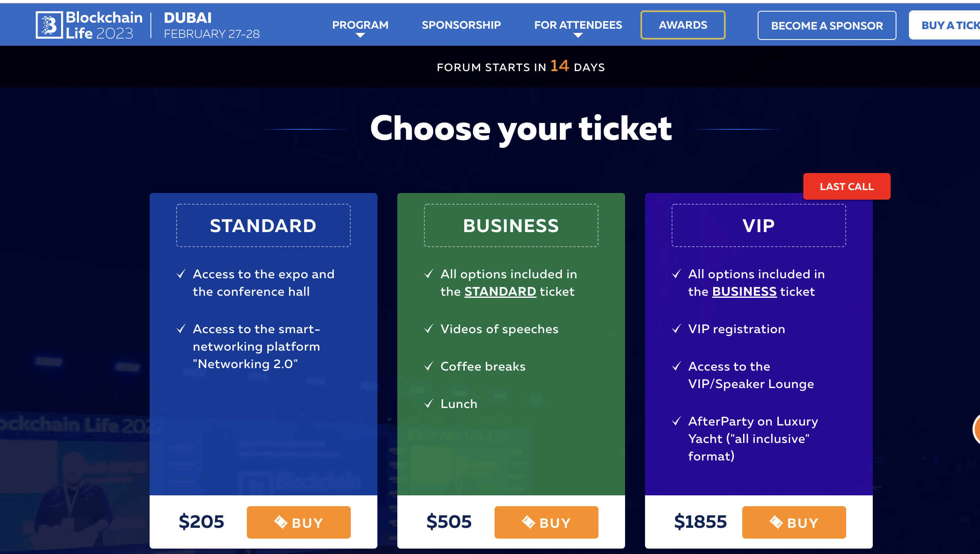Image resolution: width=980 pixels, height=554 pixels.
Task: Click Become a Sponsor button
Action: click(827, 25)
